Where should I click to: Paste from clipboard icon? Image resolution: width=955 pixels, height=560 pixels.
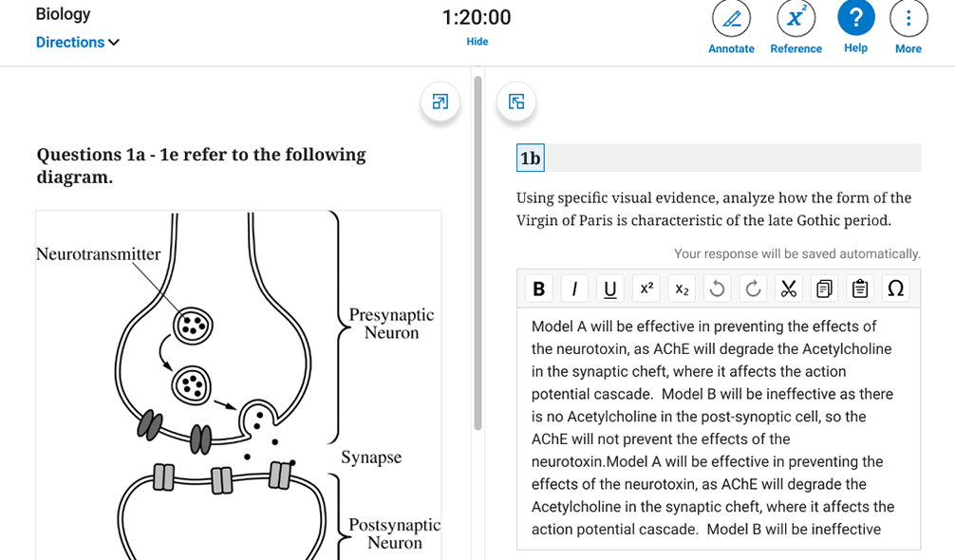[x=859, y=289]
